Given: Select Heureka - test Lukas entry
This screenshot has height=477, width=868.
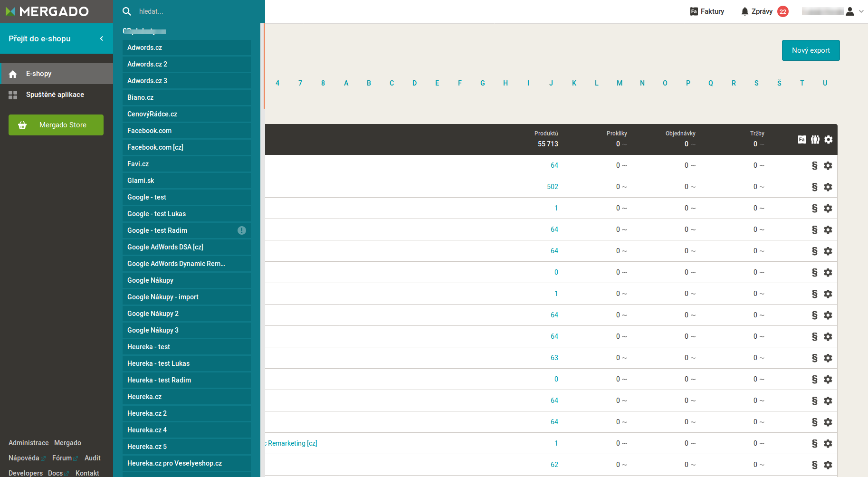Looking at the screenshot, I should coord(187,363).
